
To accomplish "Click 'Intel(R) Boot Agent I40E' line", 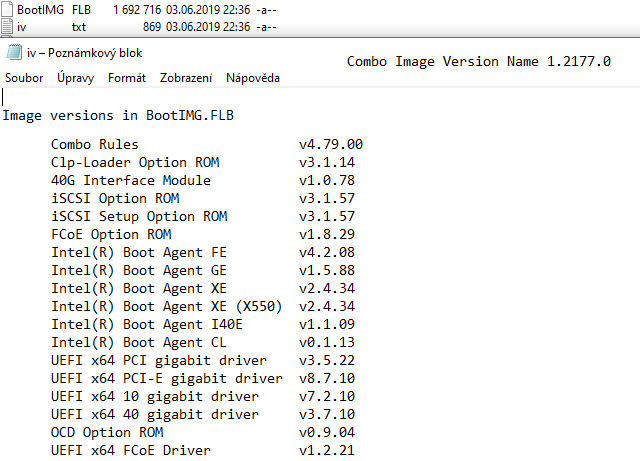I will coord(147,324).
